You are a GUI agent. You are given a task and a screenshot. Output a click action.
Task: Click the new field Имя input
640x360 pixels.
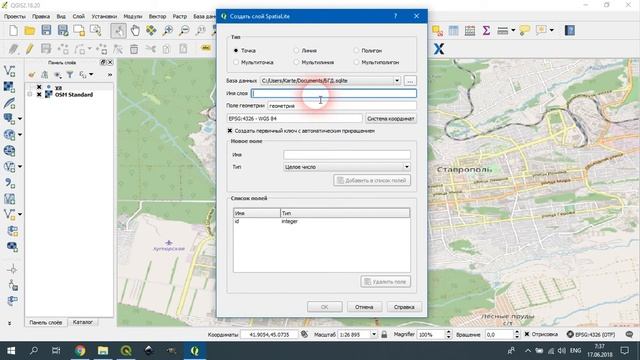tap(347, 155)
